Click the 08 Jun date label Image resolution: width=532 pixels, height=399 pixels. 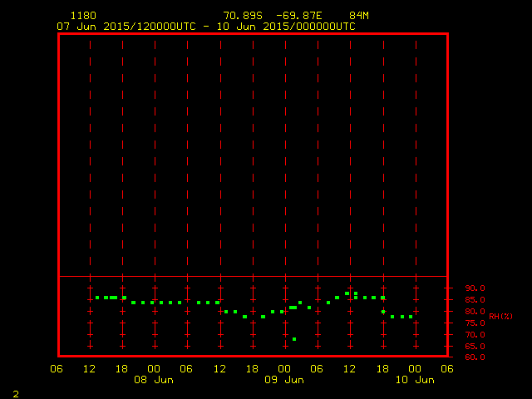(x=154, y=380)
